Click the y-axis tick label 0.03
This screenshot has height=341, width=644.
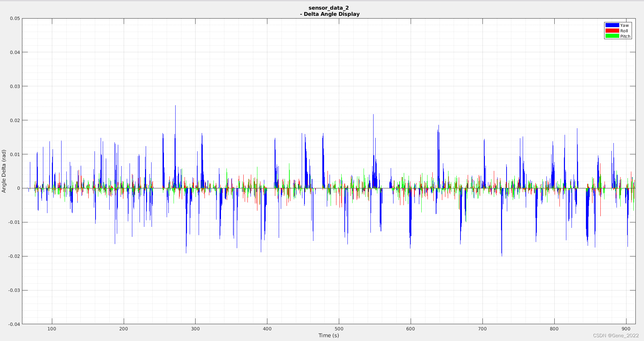tap(15, 86)
